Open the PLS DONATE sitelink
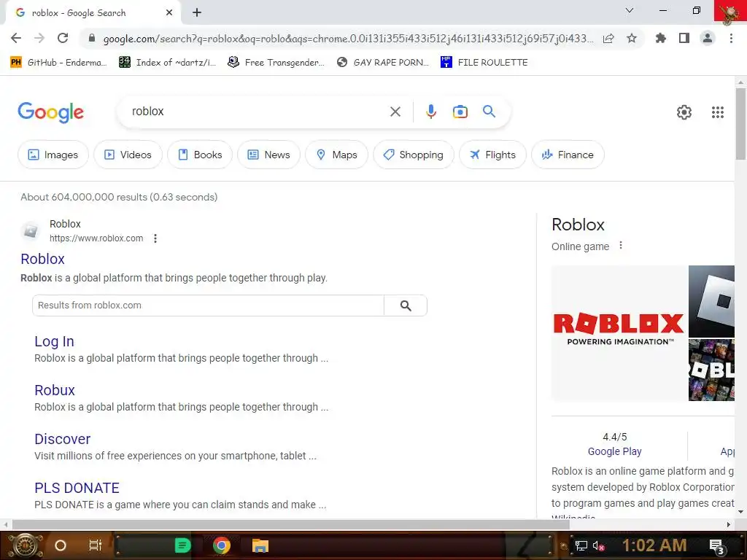 point(77,488)
